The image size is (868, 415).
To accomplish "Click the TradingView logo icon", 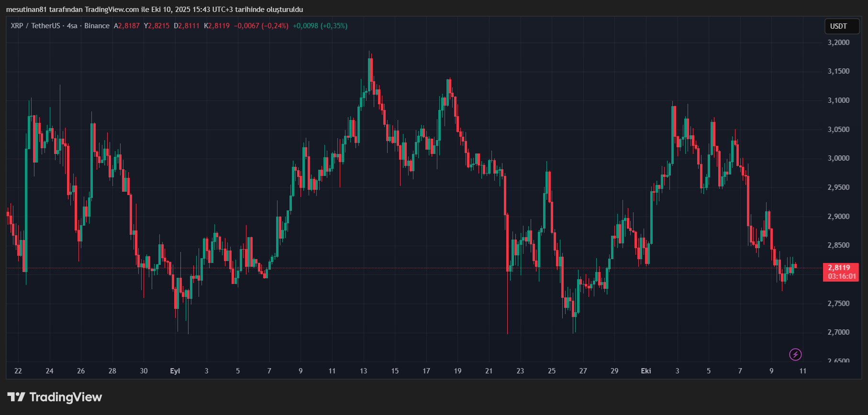I will (x=16, y=397).
